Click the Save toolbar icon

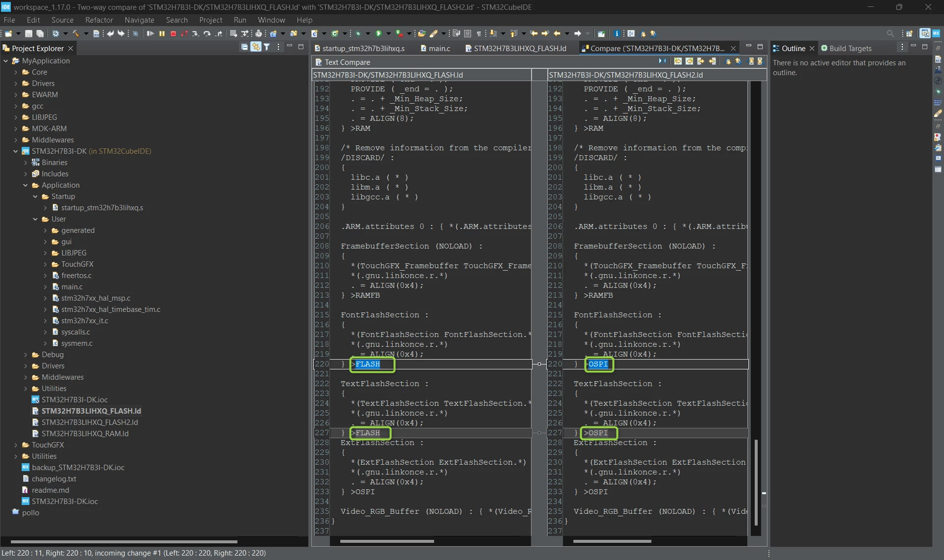coord(29,33)
